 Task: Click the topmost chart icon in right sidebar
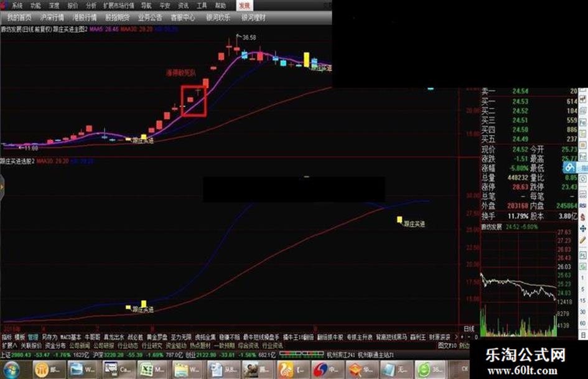point(583,100)
